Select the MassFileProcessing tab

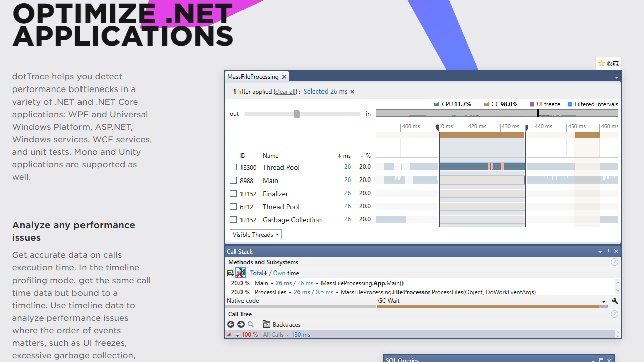253,77
